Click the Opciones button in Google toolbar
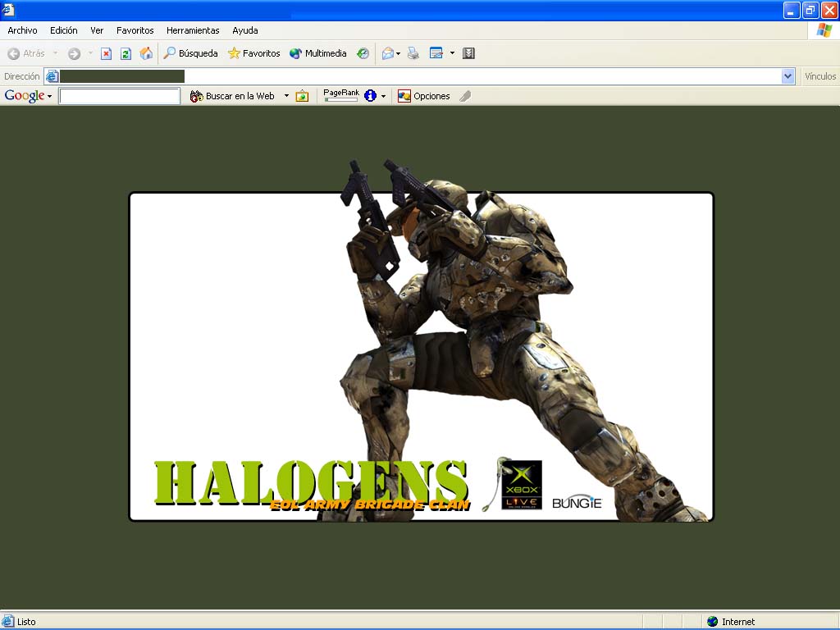 (424, 96)
